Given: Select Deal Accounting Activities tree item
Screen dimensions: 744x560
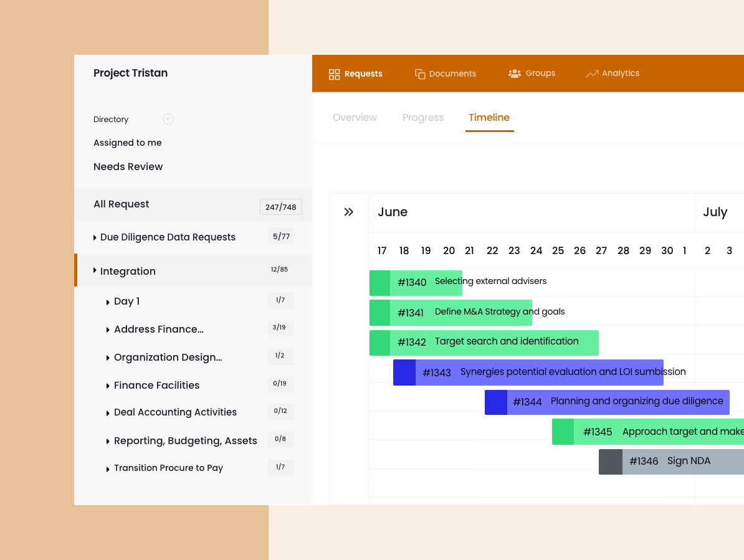Looking at the screenshot, I should tap(175, 412).
